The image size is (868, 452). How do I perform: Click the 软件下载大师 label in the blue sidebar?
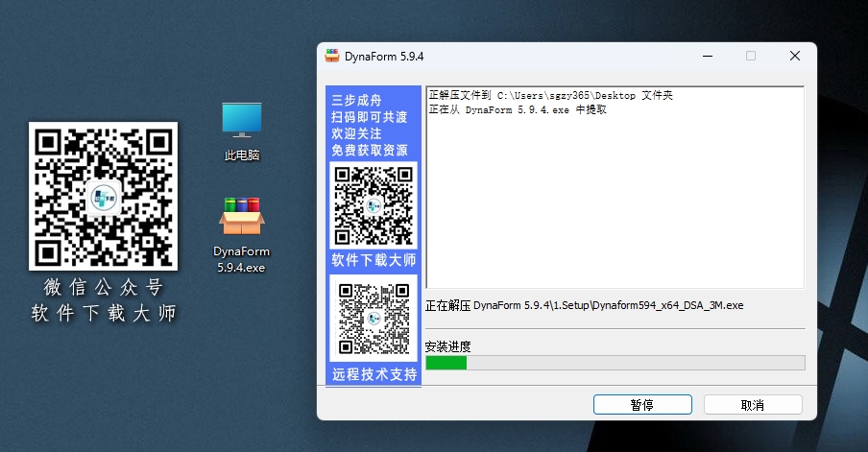(x=374, y=260)
